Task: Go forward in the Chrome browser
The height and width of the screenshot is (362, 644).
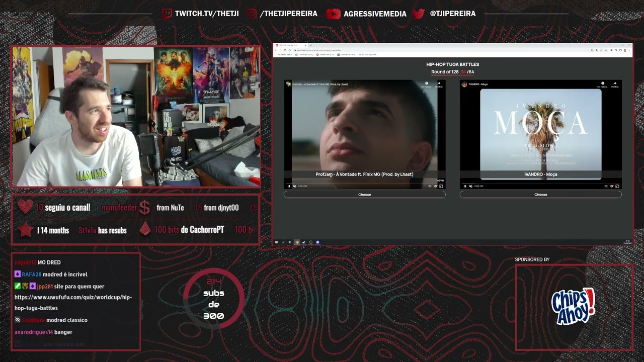Action: [280, 50]
